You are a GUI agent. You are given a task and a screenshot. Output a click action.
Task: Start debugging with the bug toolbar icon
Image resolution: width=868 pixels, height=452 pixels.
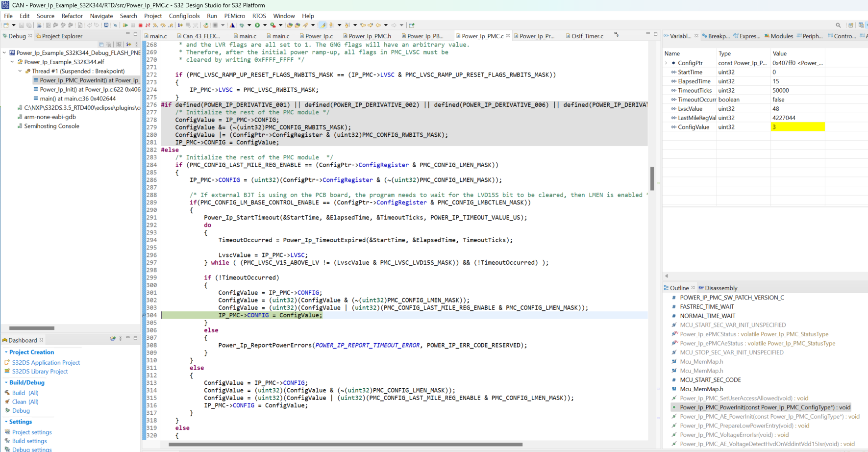tap(242, 25)
